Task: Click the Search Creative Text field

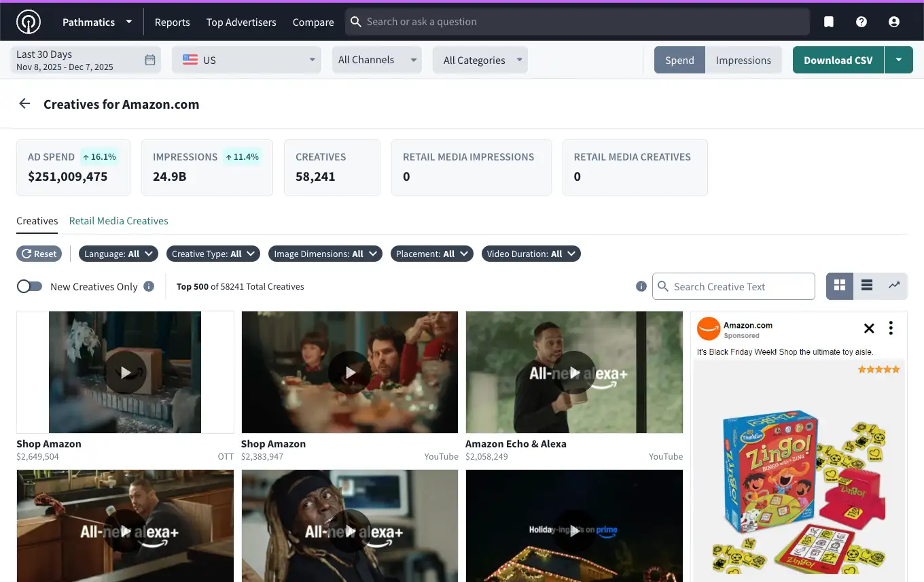Action: (x=734, y=286)
